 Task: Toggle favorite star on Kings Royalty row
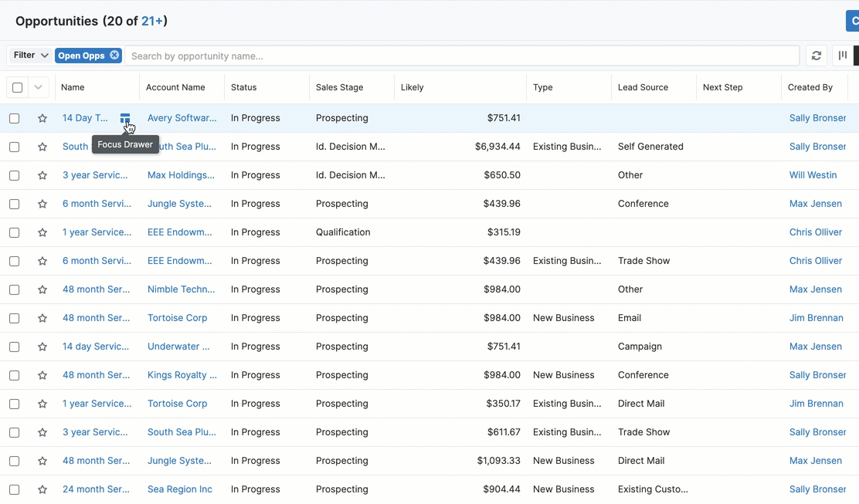[x=42, y=375]
